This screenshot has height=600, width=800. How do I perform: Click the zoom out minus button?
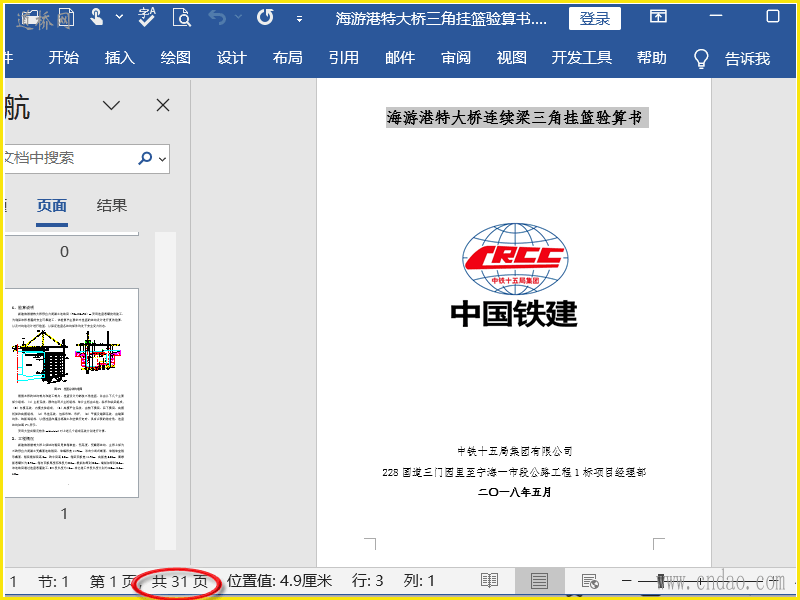click(x=627, y=581)
